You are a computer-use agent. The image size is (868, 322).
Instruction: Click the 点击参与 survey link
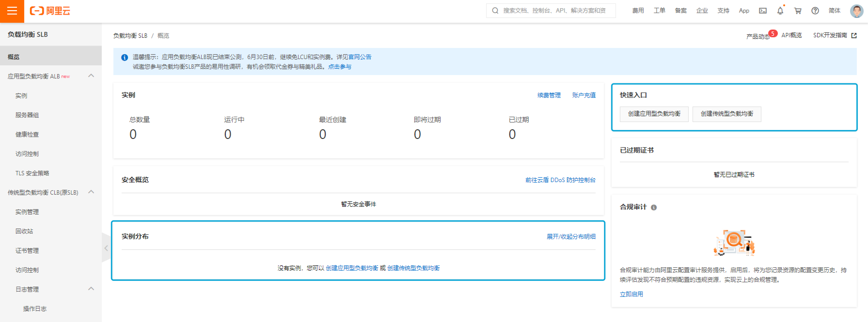[340, 67]
